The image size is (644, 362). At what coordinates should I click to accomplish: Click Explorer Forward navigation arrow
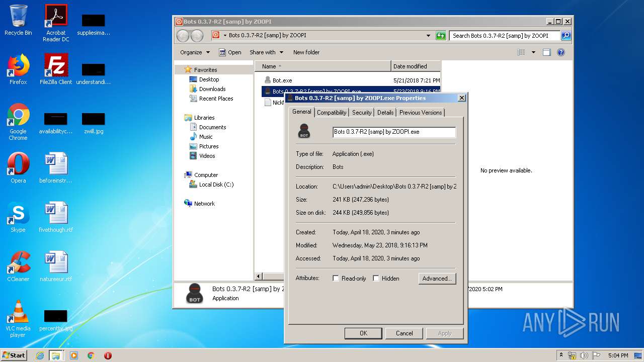click(x=197, y=36)
